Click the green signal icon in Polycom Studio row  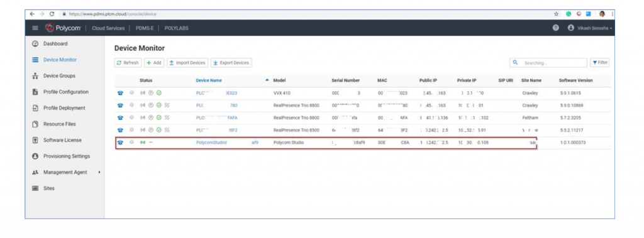[143, 143]
